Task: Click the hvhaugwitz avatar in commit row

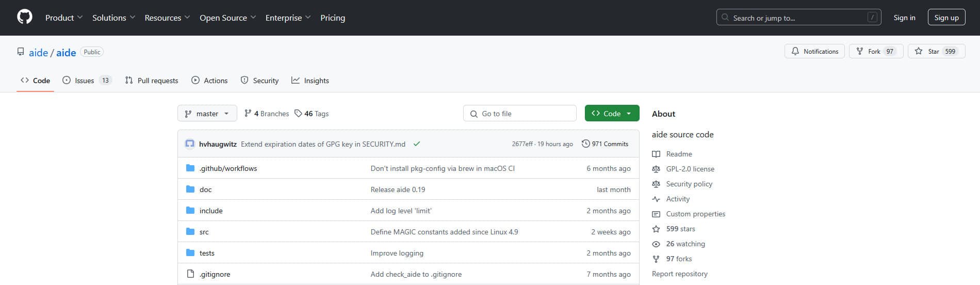Action: pos(190,144)
